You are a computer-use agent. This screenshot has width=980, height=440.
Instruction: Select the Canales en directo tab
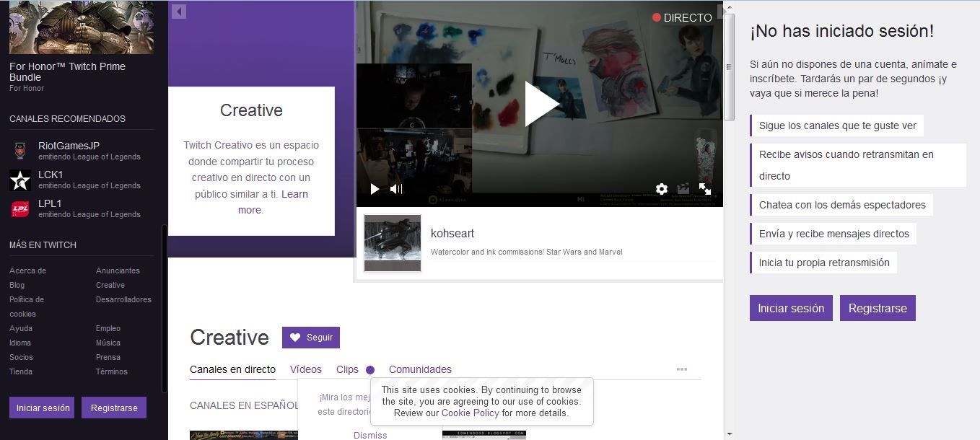pos(232,369)
